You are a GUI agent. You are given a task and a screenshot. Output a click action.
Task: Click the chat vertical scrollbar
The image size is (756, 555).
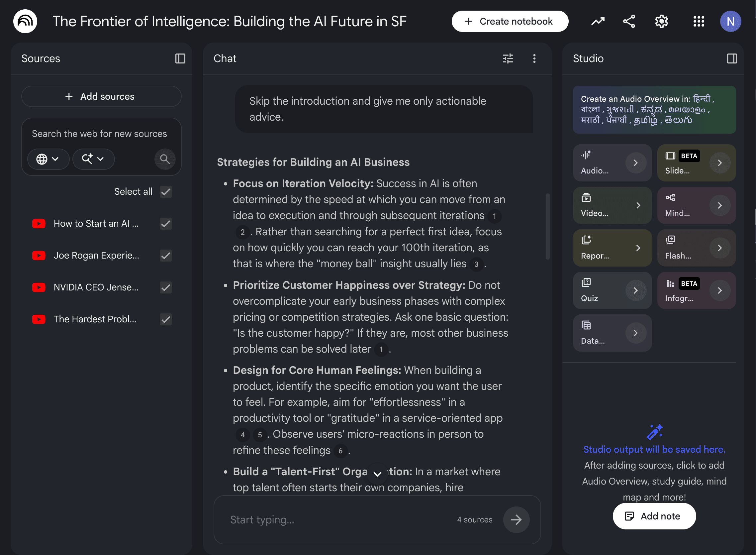[547, 226]
